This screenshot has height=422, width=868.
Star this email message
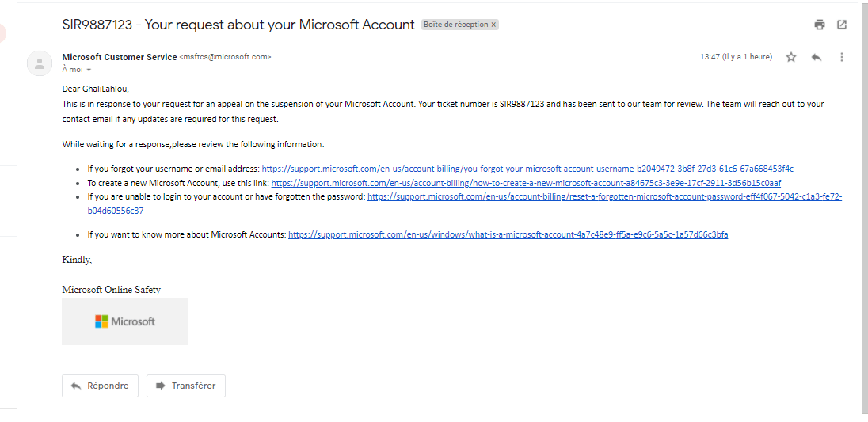tap(791, 57)
